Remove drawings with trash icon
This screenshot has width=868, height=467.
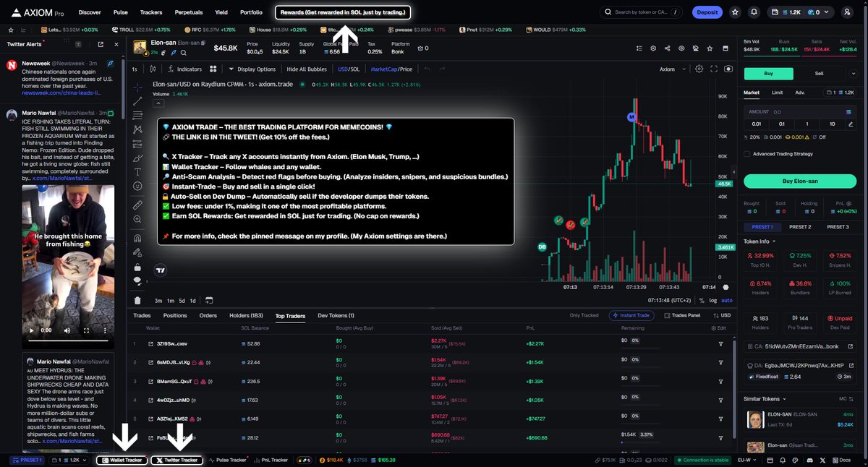point(137,300)
